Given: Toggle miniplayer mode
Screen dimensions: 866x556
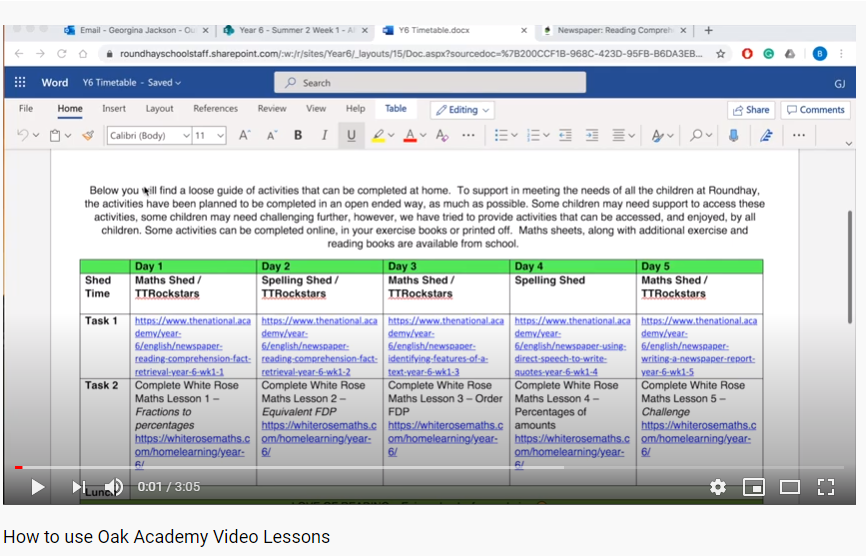Looking at the screenshot, I should [753, 487].
